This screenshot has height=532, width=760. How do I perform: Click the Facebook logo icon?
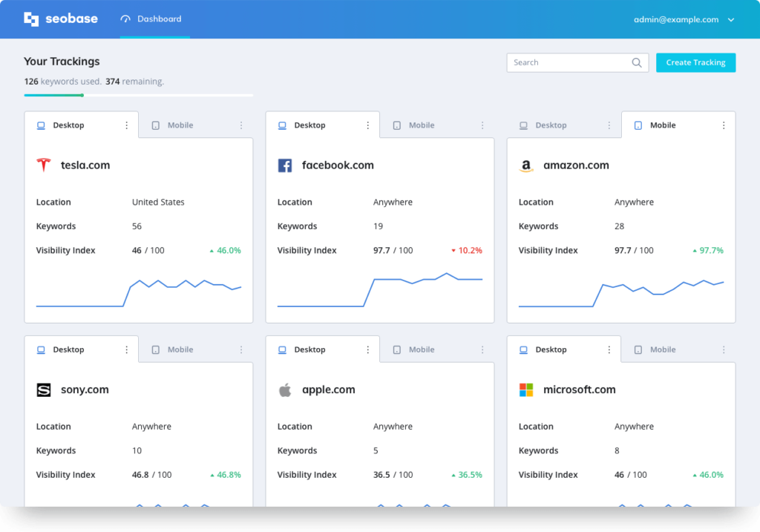(x=285, y=165)
